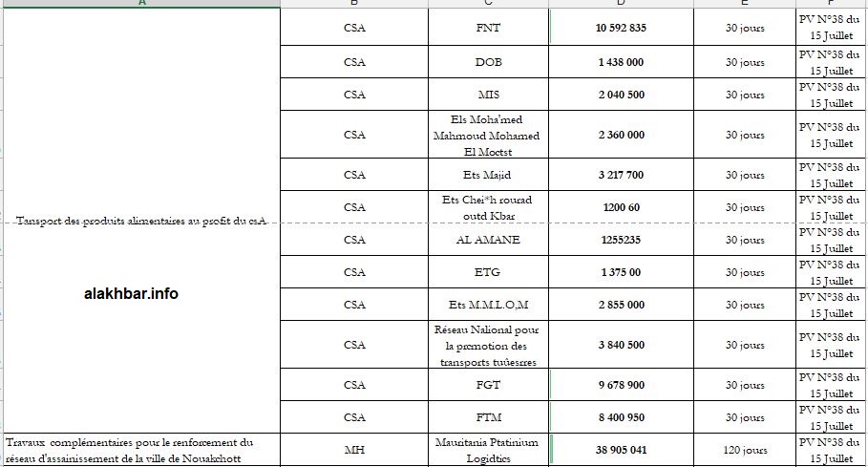Select the Ets M.M.L.O,M cell

coord(488,305)
